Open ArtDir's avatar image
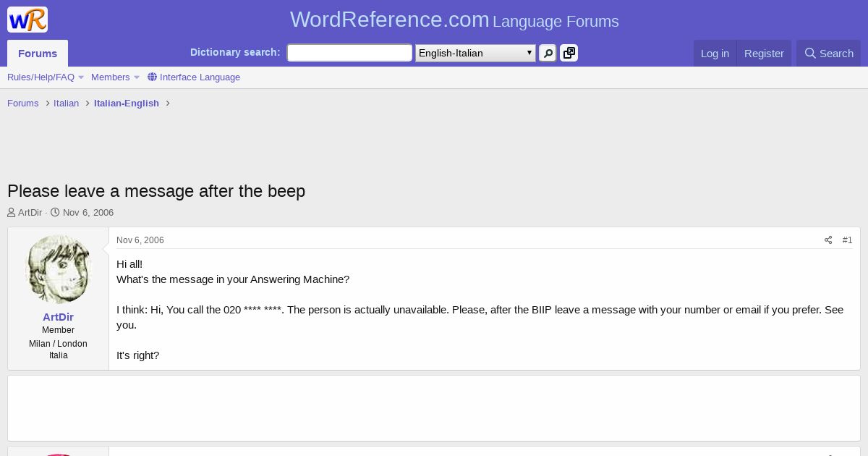Screen dimensions: 868x456 point(58,269)
